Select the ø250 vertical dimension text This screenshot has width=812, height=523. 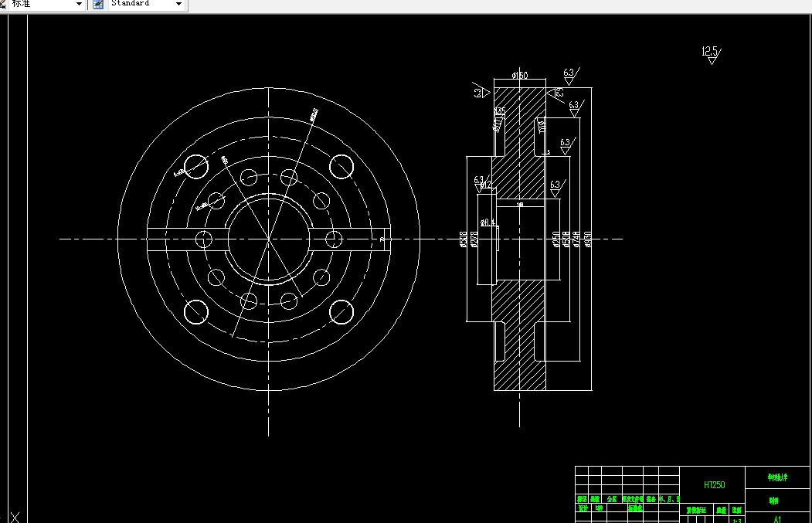coord(556,239)
